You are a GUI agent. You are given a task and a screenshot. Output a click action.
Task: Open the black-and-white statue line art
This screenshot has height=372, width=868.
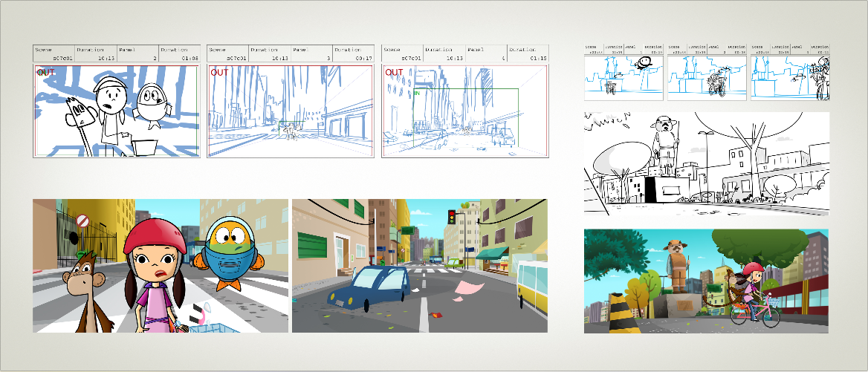coord(706,164)
